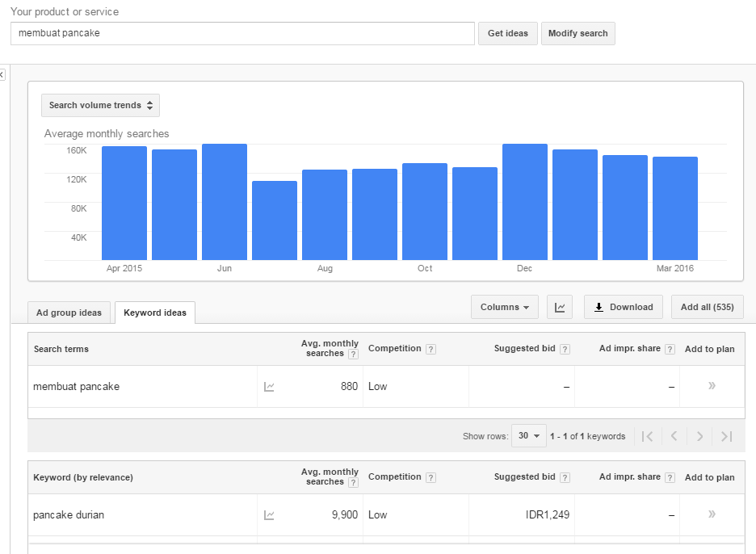Open help for Competition in Keyword table
The height and width of the screenshot is (554, 756).
coord(431,477)
